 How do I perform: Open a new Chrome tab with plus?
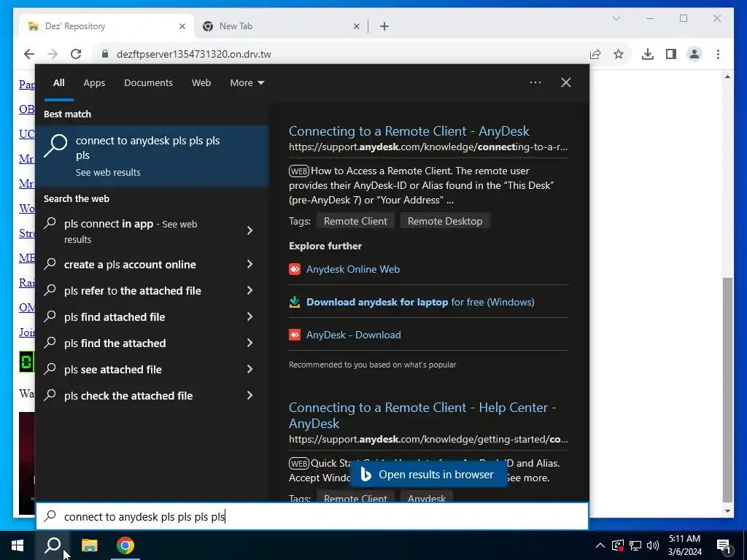coord(384,26)
